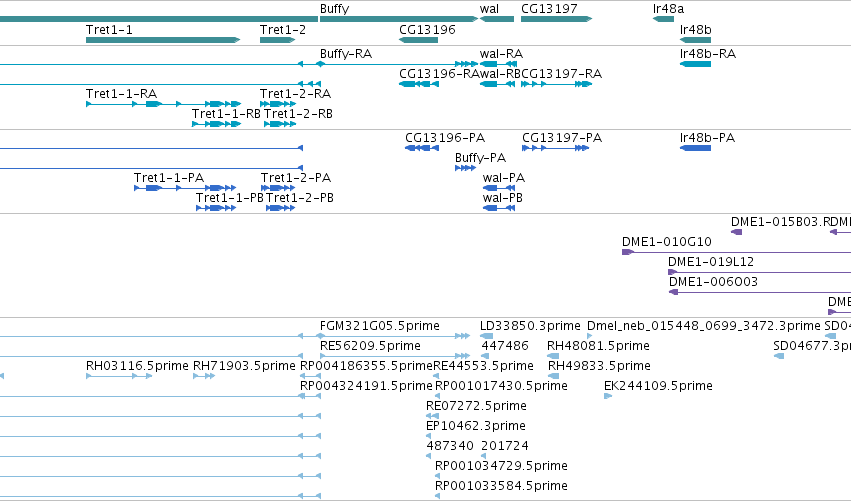Click the wal-PA protein label
This screenshot has height=501, width=851.
point(504,178)
